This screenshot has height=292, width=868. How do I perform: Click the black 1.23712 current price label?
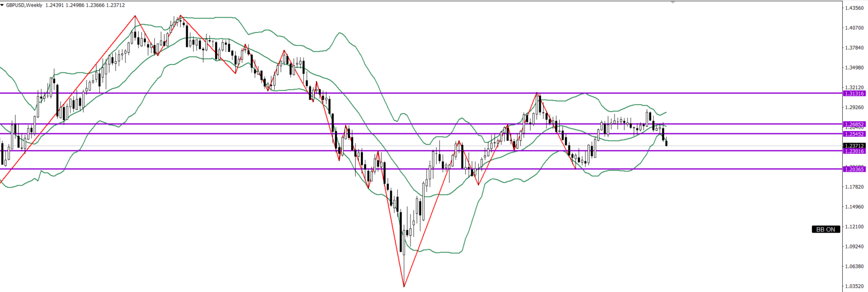(x=854, y=145)
